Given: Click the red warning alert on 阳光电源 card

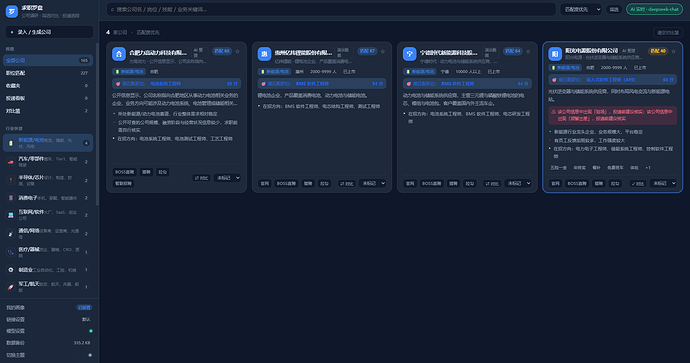Looking at the screenshot, I should pyautogui.click(x=613, y=115).
